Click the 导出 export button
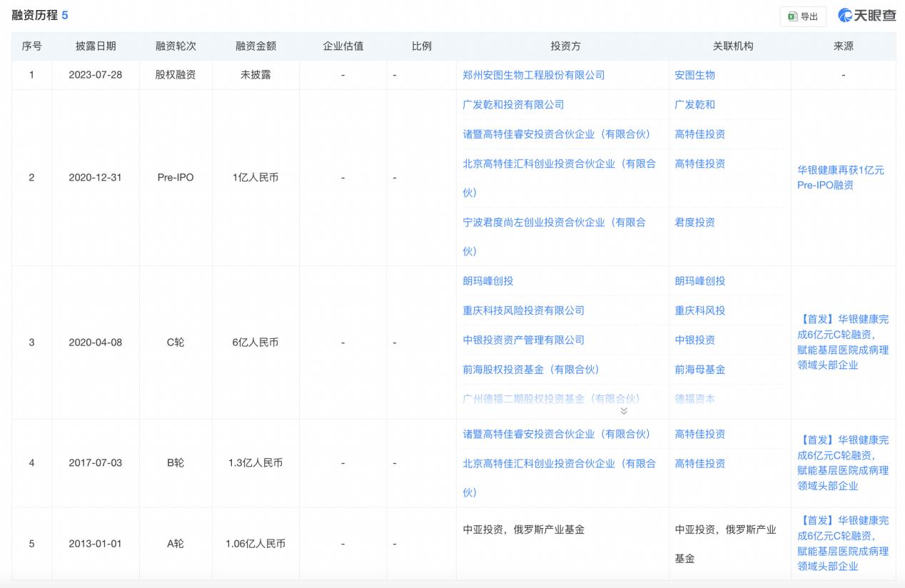905x588 pixels. click(x=803, y=16)
